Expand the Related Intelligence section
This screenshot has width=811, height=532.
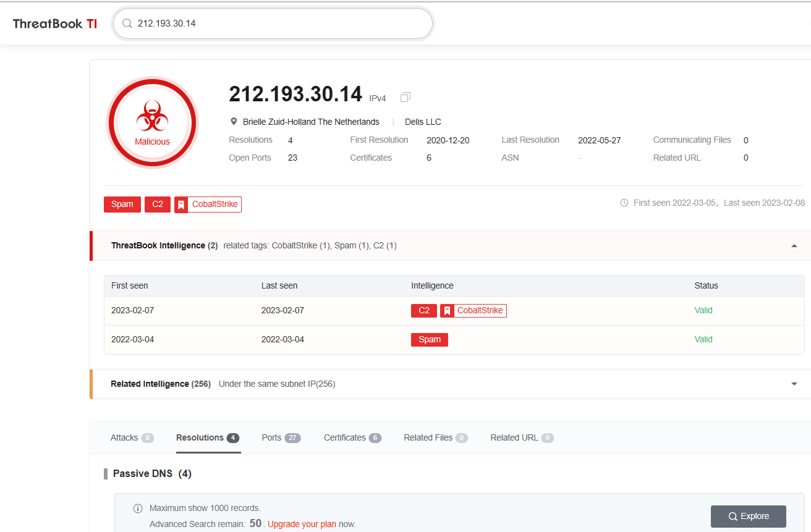794,383
